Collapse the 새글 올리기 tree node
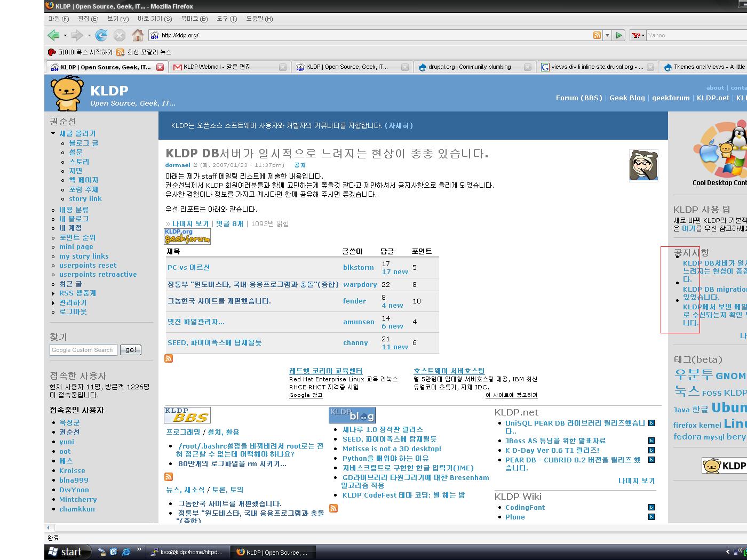Screen dimensions: 747x560 pyautogui.click(x=53, y=133)
